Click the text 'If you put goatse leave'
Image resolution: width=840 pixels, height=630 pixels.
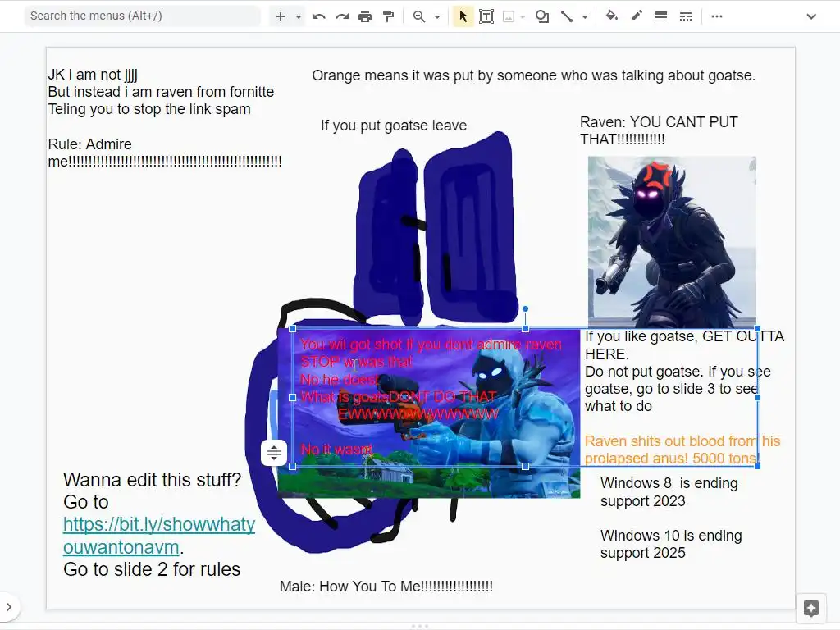tap(394, 126)
